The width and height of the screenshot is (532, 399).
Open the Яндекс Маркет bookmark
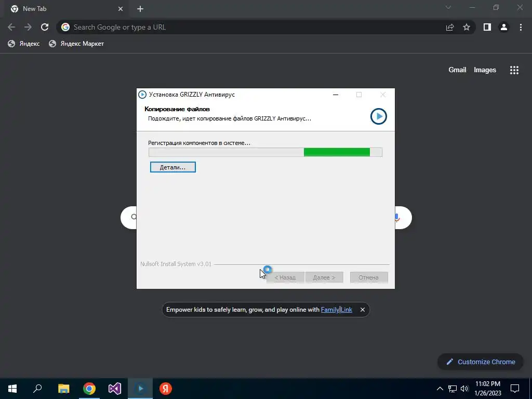click(76, 44)
